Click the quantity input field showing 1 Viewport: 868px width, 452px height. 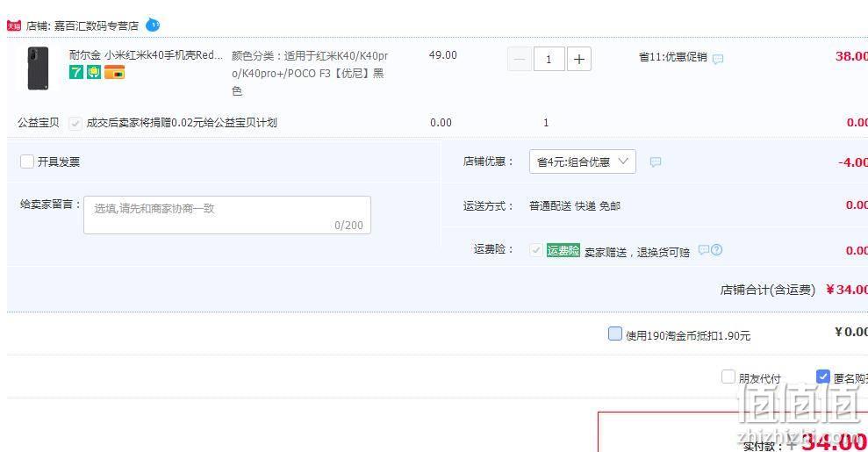(x=549, y=59)
